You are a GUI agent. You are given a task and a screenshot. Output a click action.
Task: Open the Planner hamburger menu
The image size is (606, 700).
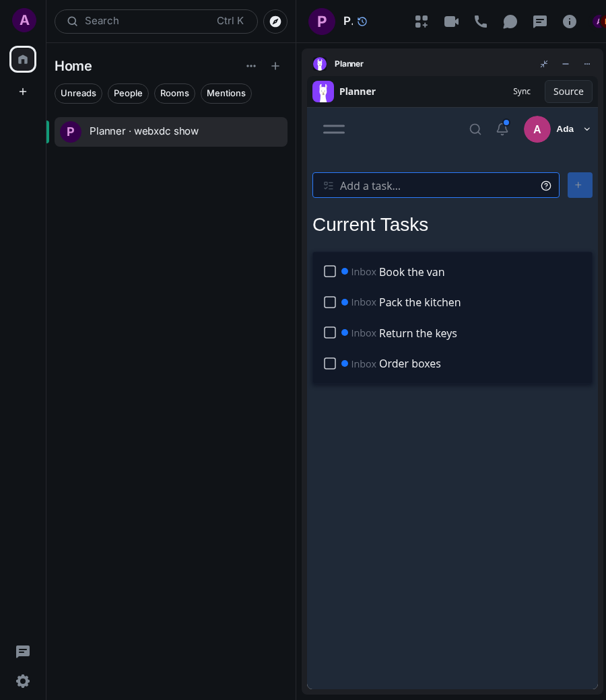click(333, 129)
